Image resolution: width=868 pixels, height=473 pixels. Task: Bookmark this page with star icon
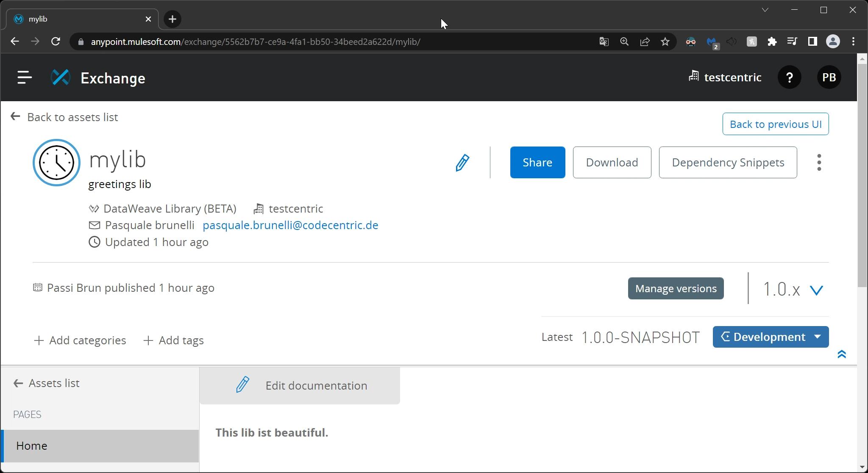pyautogui.click(x=665, y=41)
